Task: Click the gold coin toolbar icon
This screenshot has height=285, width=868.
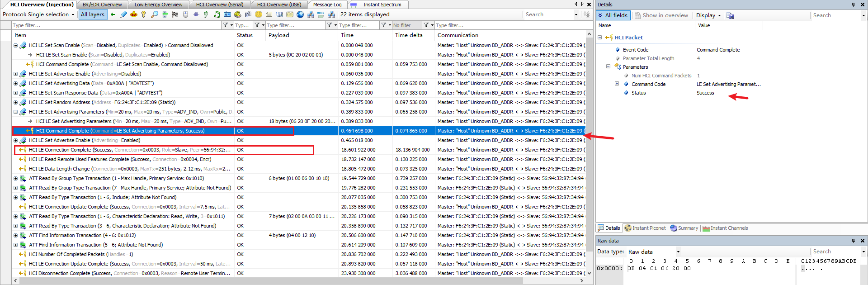Action: pos(259,14)
